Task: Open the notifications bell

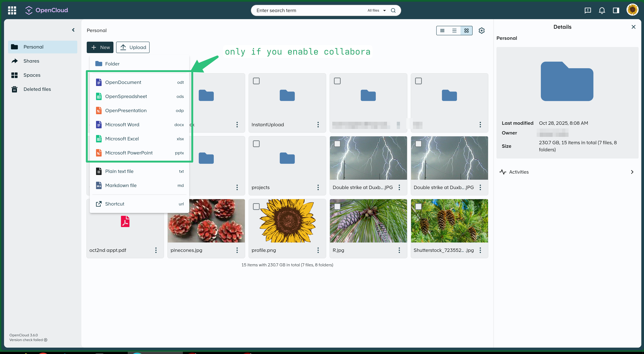Action: [602, 10]
